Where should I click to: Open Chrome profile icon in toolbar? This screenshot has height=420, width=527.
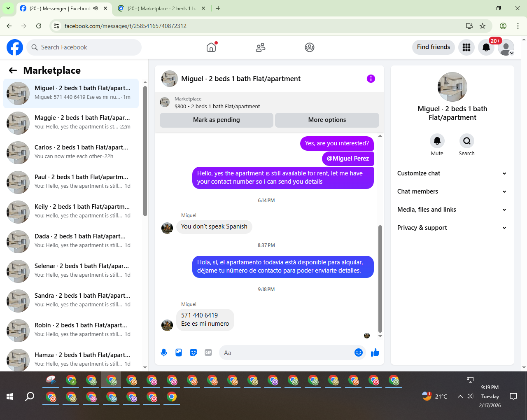coord(503,26)
